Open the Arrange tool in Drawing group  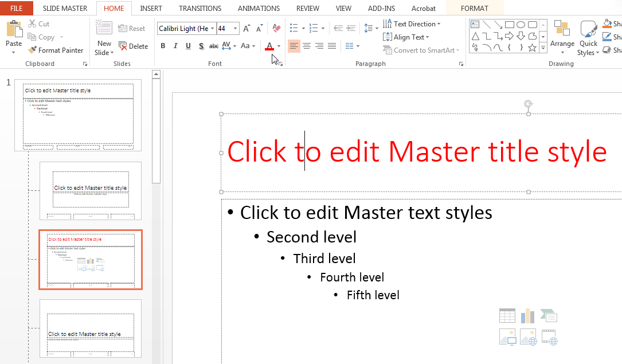point(562,38)
